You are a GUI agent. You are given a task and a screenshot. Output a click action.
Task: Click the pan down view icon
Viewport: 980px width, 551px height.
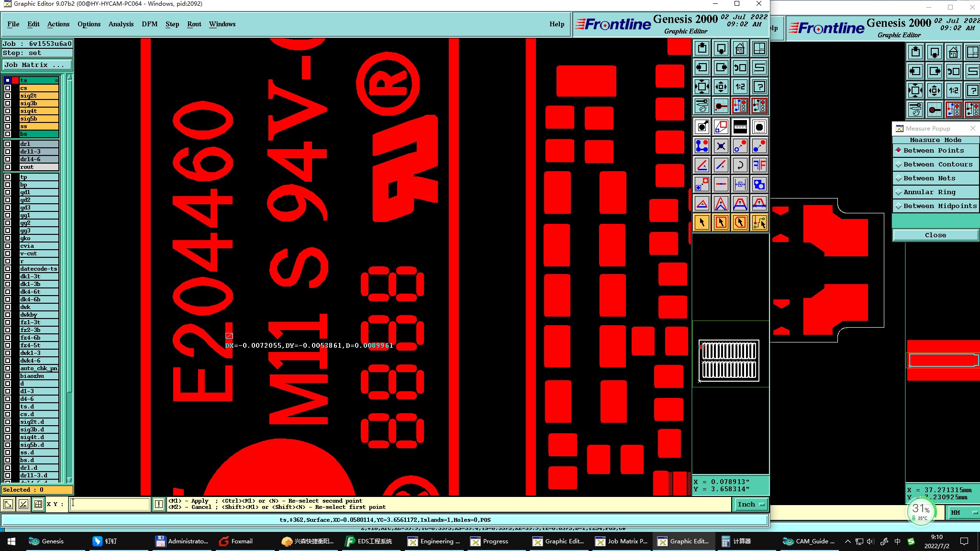point(721,48)
